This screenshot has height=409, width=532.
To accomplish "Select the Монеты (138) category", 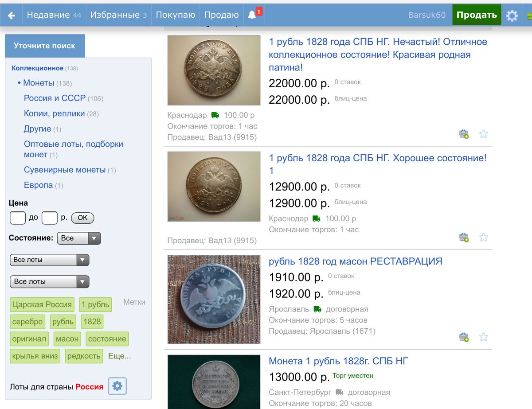I will (47, 83).
